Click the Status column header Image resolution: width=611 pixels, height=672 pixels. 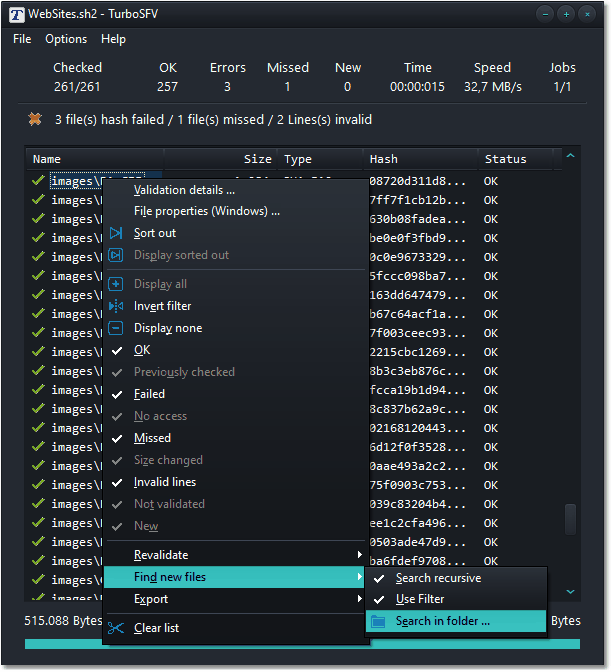[x=505, y=159]
